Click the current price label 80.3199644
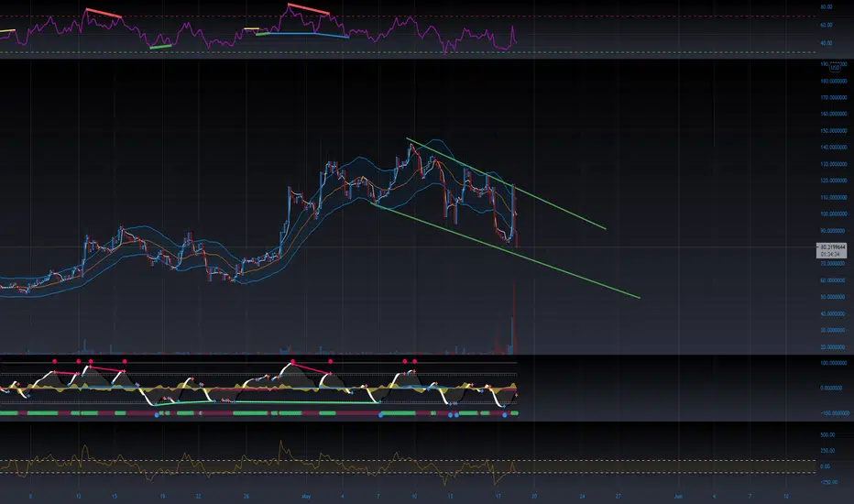 click(832, 247)
